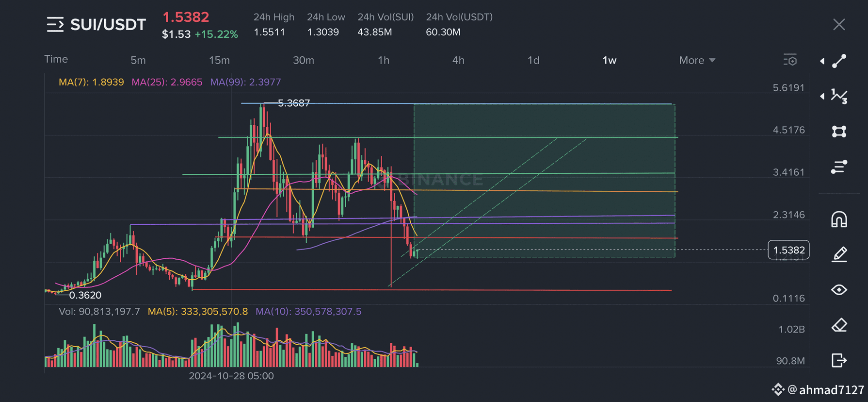Open the pencil edit drawings tool

(839, 254)
